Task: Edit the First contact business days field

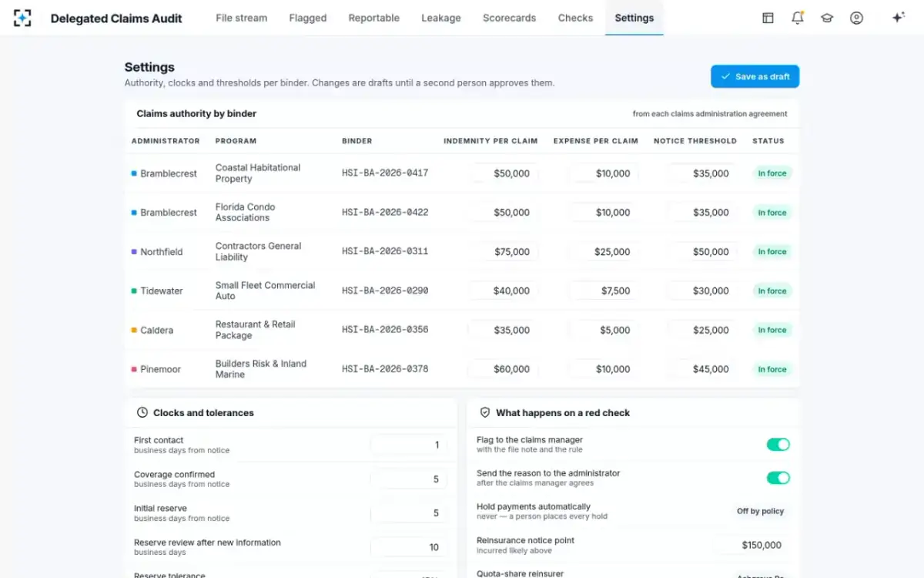Action: click(x=409, y=445)
